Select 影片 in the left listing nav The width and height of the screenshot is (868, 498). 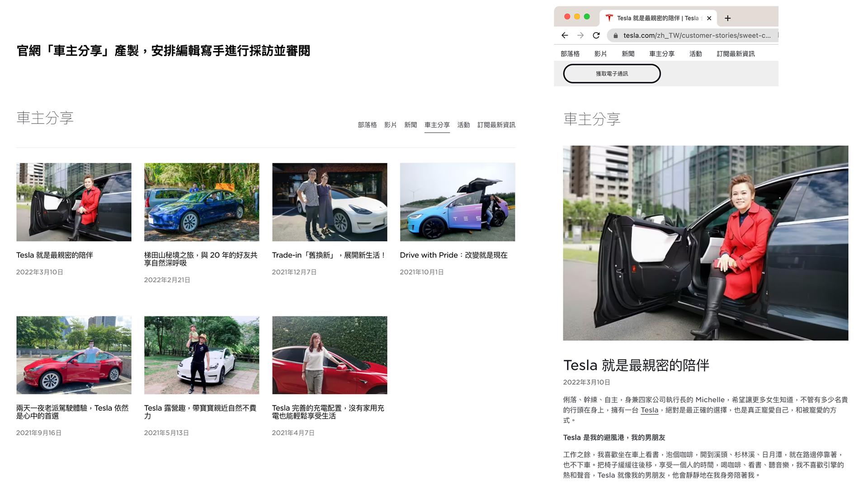(390, 125)
